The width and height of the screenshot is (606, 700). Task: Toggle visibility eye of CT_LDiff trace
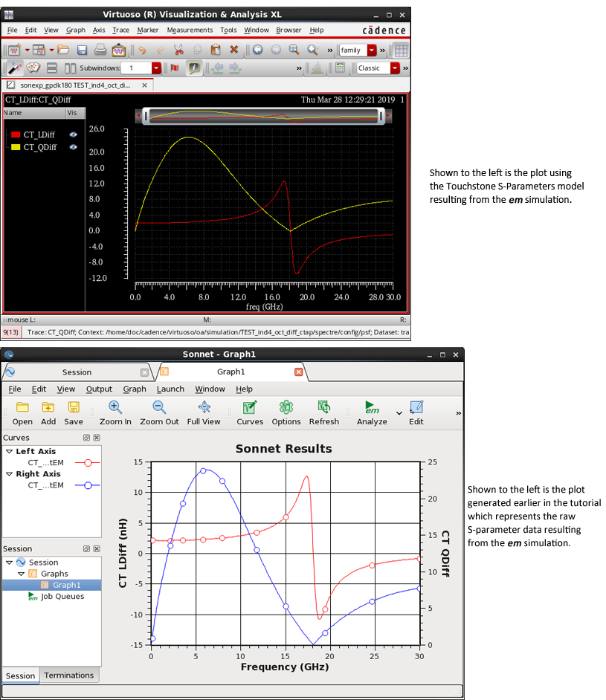coord(73,135)
